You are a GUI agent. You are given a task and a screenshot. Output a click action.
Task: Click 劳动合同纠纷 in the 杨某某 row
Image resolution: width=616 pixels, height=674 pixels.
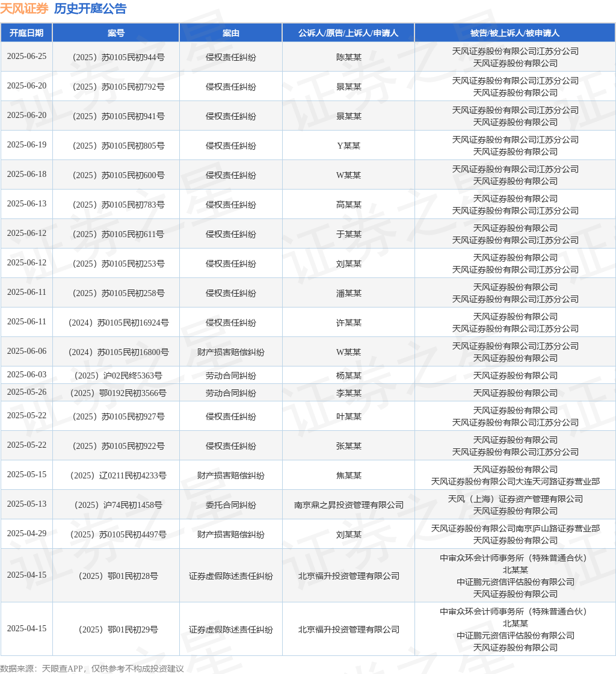[231, 376]
